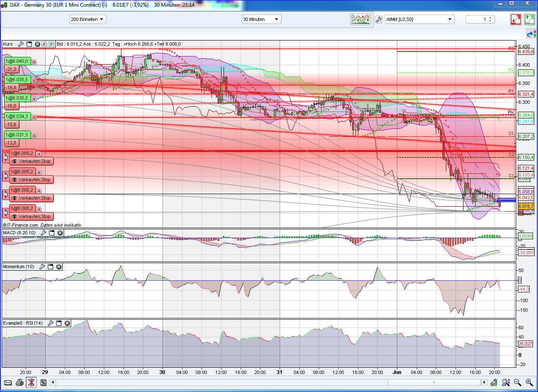Toggle eye on second Verkaufen:Stop order
This screenshot has width=538, height=392.
[x=14, y=179]
